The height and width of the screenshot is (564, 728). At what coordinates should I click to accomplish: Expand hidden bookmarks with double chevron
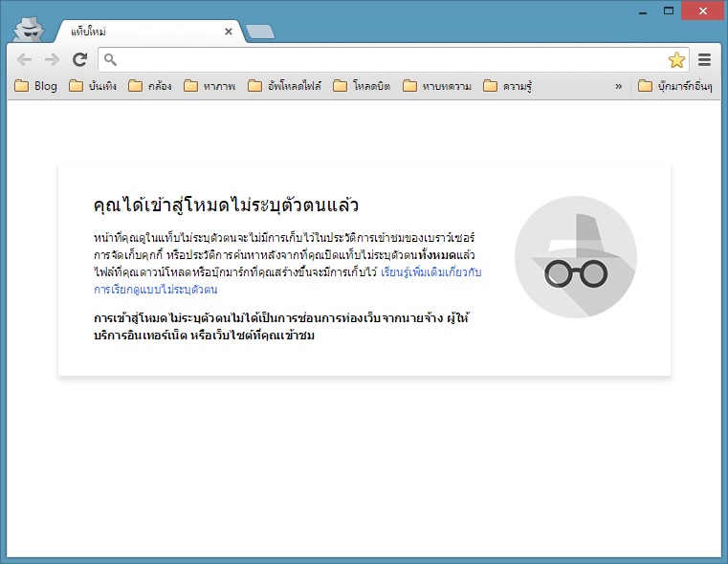pos(618,86)
